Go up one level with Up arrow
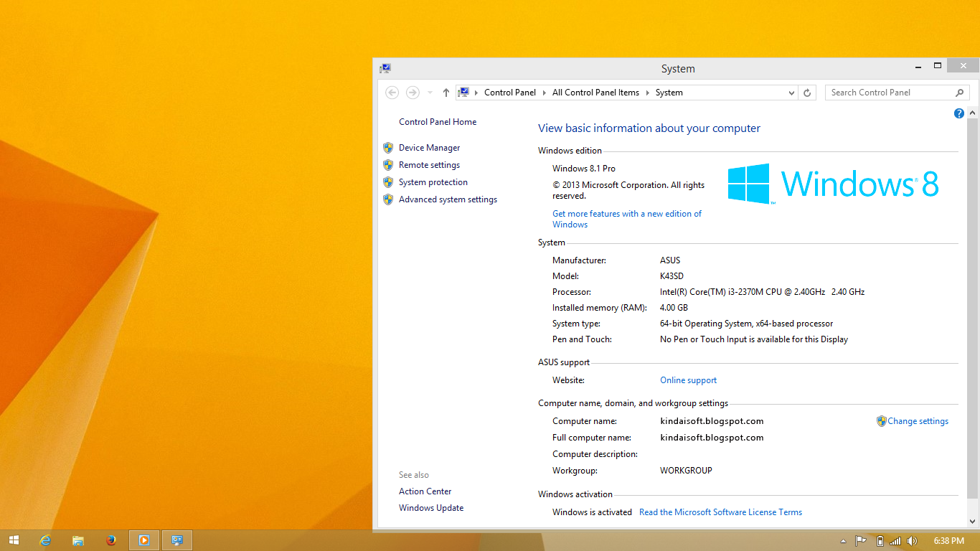Image resolution: width=980 pixels, height=551 pixels. point(446,93)
